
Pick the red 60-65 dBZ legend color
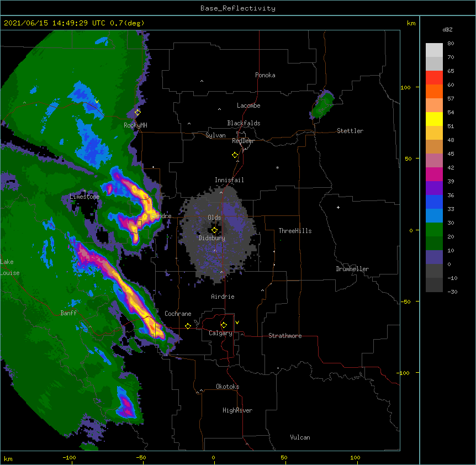tap(434, 77)
